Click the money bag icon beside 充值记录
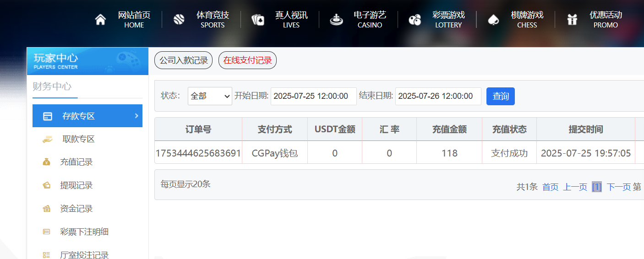644x259 pixels. 46,162
